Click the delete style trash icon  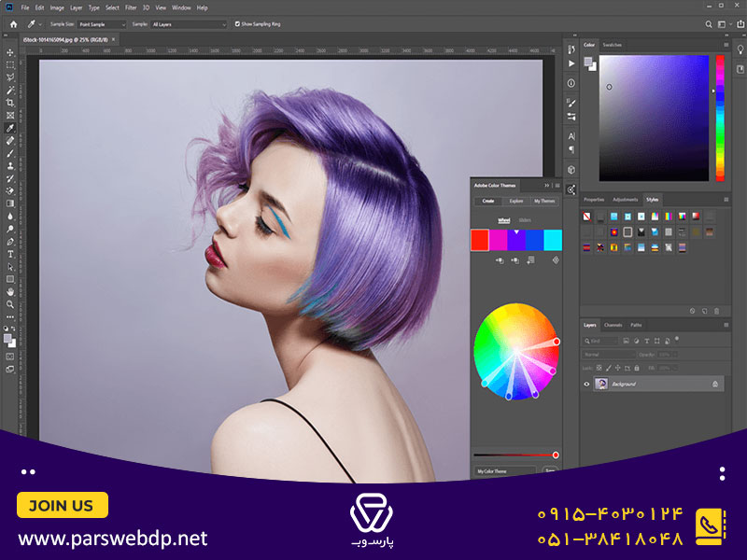click(716, 311)
